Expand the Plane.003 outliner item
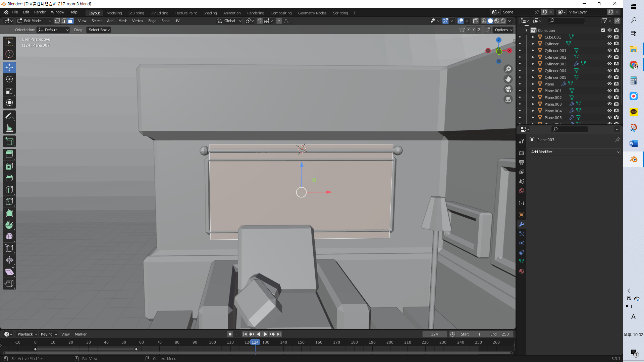 [x=533, y=104]
